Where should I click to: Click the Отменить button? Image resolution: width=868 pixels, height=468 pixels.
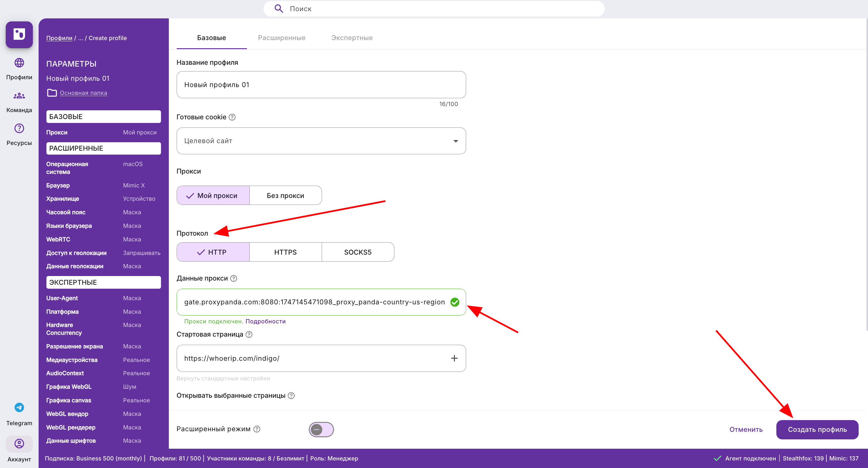point(746,429)
